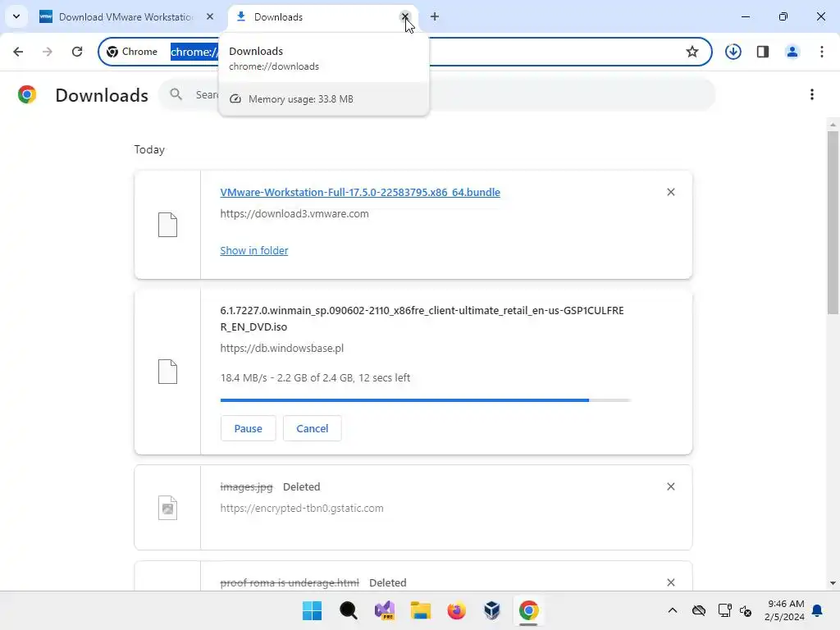Screen dimensions: 840x630
Task: Remove images.jpg entry from the list
Action: pos(671,486)
